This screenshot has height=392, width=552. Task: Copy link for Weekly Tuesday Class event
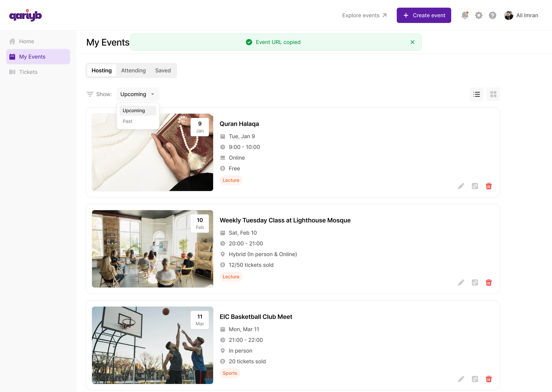(475, 283)
